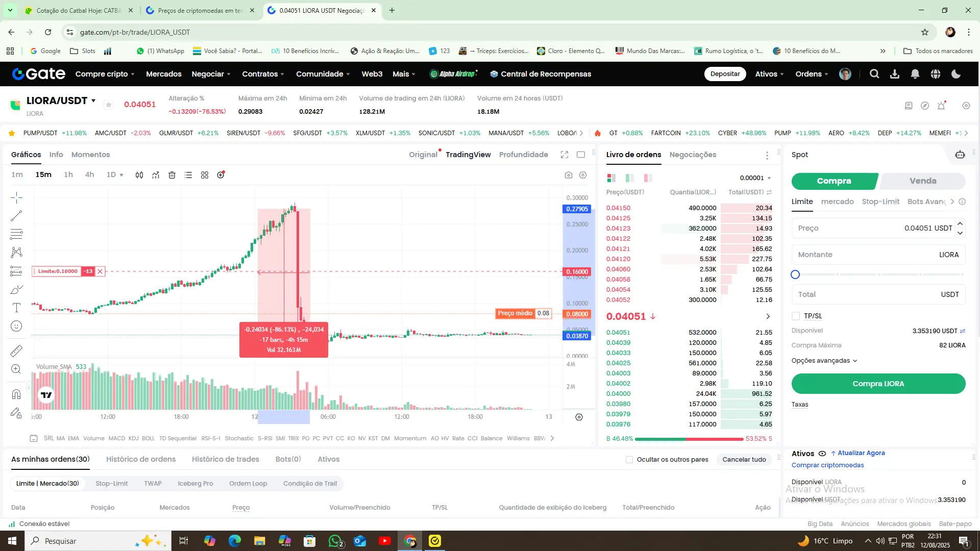Select the crosshair cursor drawing tool
980x551 pixels.
[x=16, y=197]
